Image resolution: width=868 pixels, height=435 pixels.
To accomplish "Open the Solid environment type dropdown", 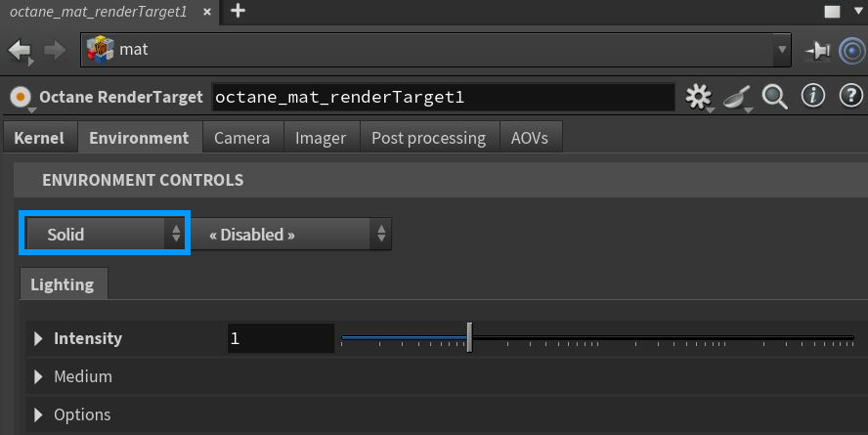I will 105,235.
